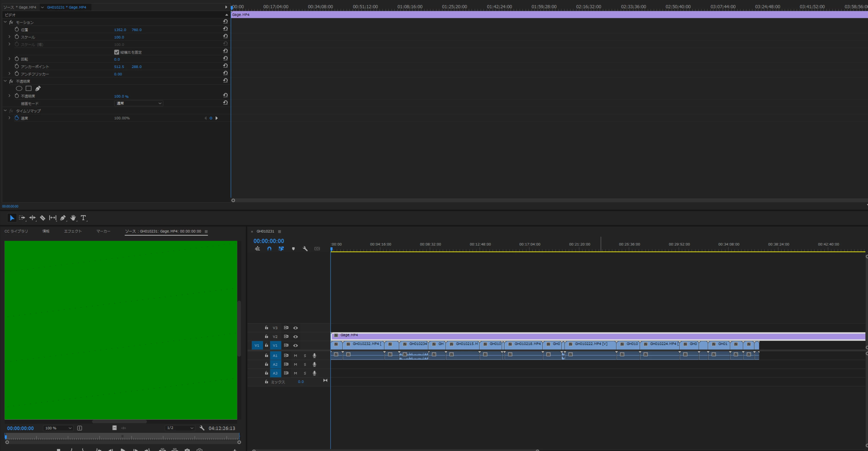868x451 pixels.
Task: Hide V2 track using eye icon
Action: click(296, 337)
